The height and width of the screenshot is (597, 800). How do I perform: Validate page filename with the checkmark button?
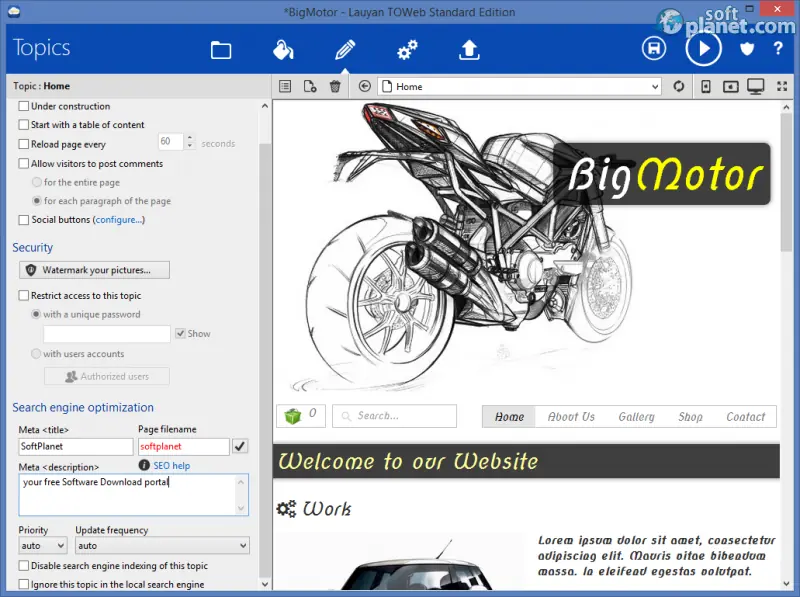[240, 446]
